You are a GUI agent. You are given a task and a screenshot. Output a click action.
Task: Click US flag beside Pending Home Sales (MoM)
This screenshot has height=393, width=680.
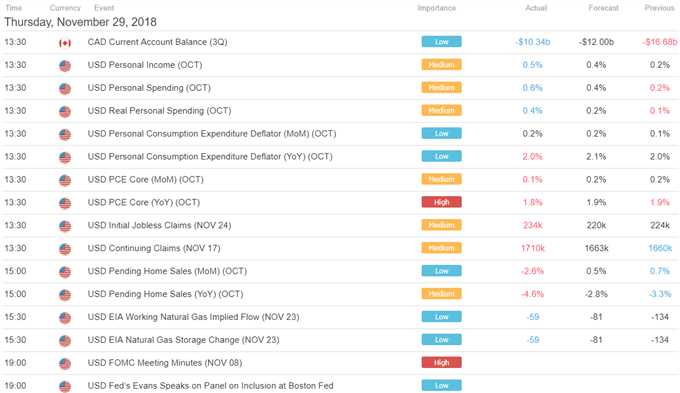65,272
